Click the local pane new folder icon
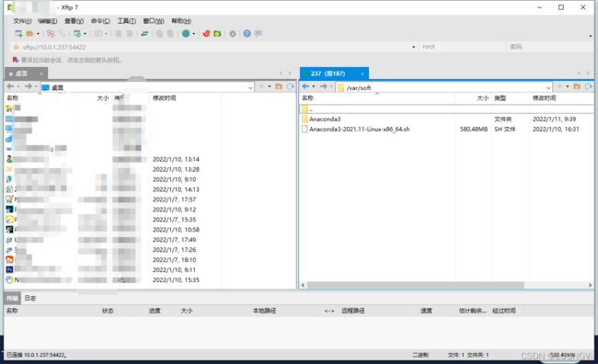 [x=279, y=86]
